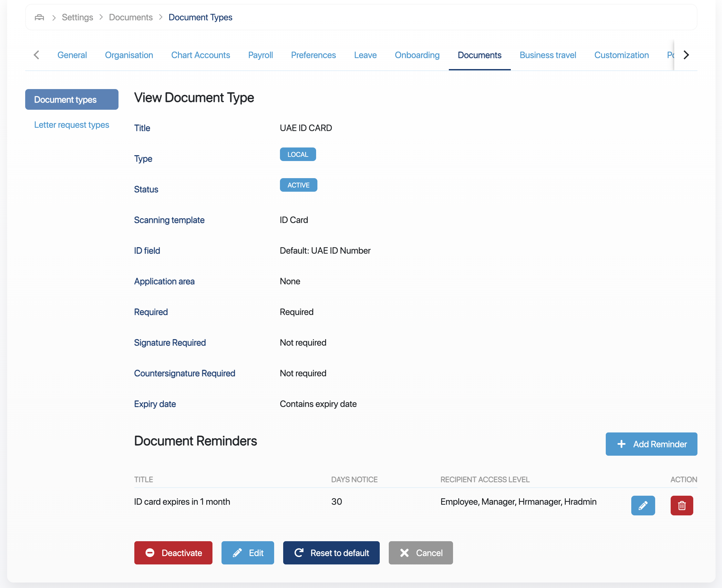722x588 pixels.
Task: Switch to the Onboarding tab
Action: (417, 55)
